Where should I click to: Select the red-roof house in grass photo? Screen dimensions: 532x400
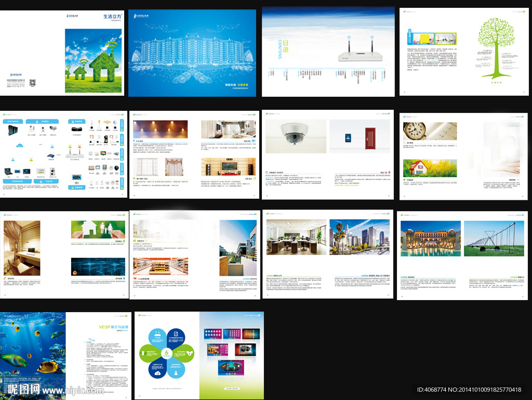pyautogui.click(x=429, y=168)
